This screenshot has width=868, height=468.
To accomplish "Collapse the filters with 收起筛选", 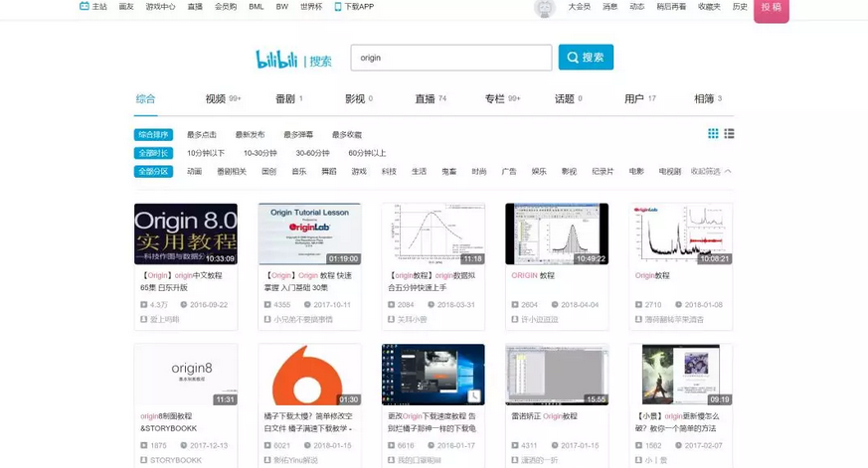I will click(710, 172).
